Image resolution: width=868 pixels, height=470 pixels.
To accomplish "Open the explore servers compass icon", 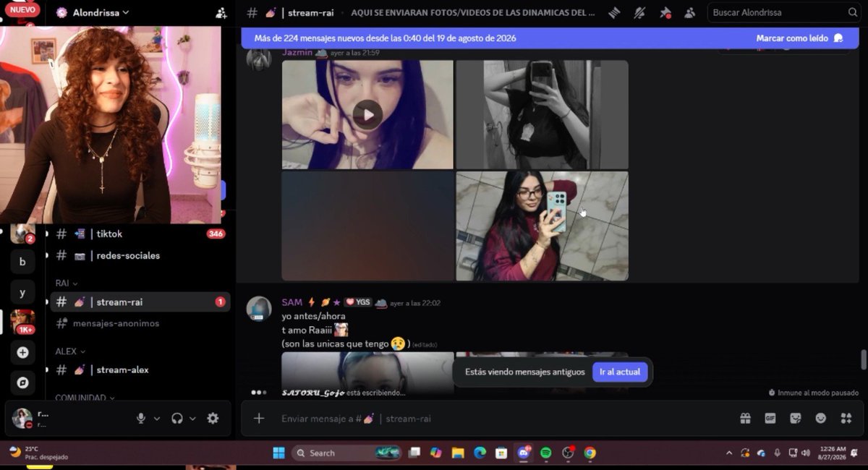I will pyautogui.click(x=22, y=383).
